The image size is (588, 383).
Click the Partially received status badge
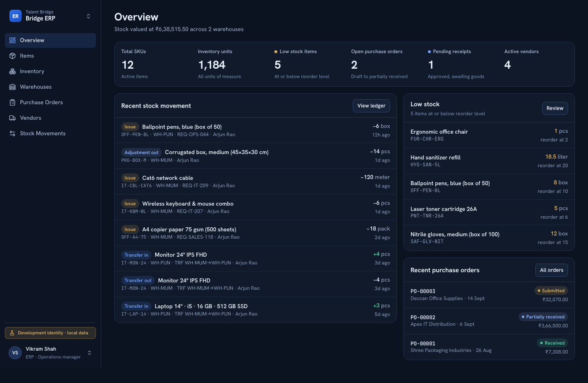pyautogui.click(x=543, y=317)
